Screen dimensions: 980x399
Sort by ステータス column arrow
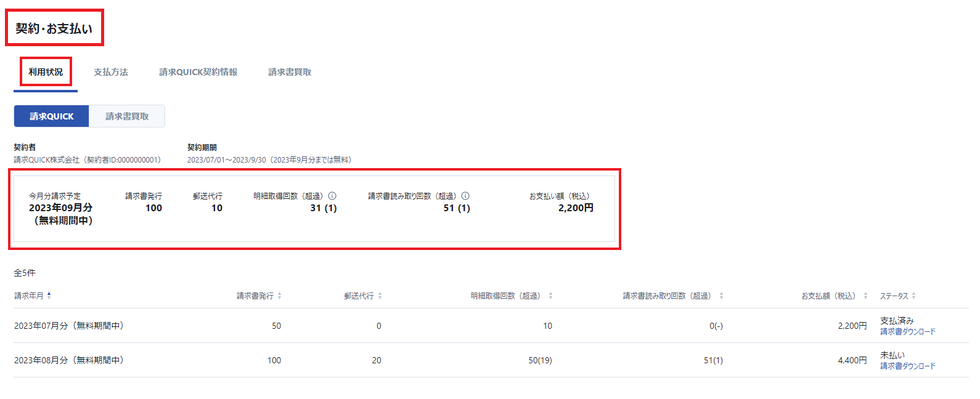[x=913, y=296]
